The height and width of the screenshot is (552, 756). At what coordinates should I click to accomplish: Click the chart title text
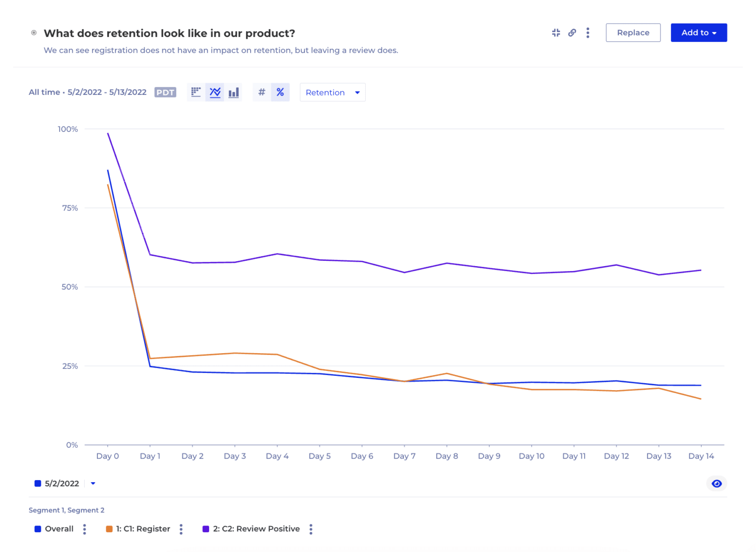[169, 33]
